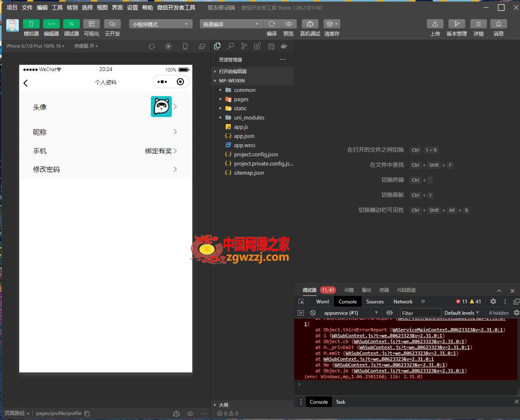Screen dimensions: 520x420
Task: Start 真机调试 real device debugging
Action: click(310, 24)
